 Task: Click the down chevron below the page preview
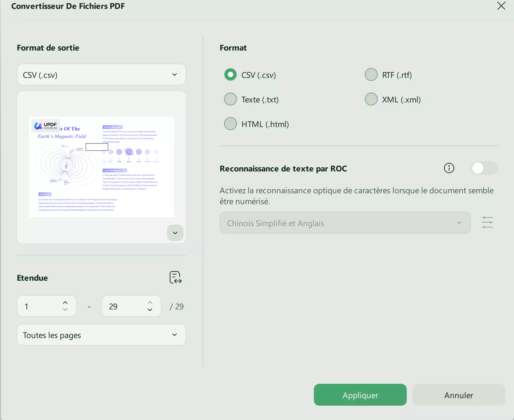(175, 233)
